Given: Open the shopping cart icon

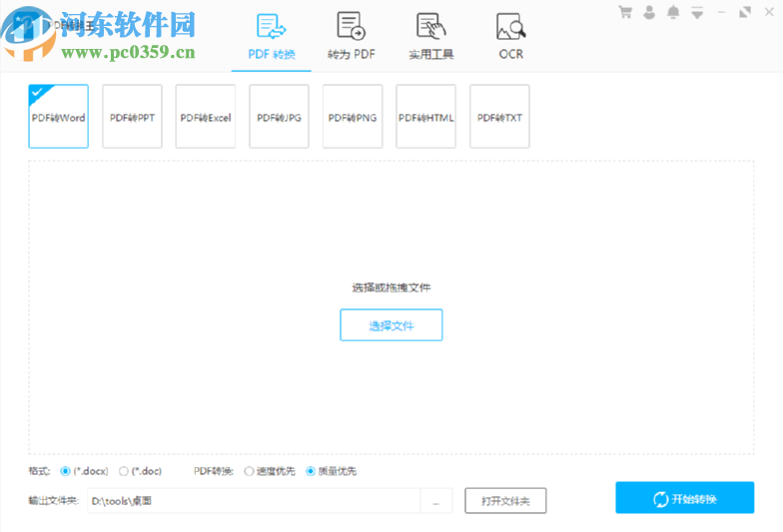Looking at the screenshot, I should [x=625, y=12].
